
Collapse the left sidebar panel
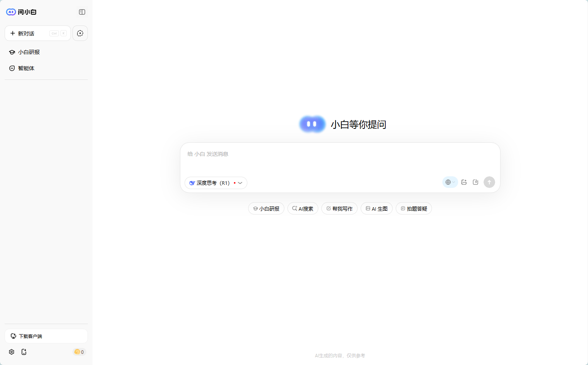coord(82,12)
